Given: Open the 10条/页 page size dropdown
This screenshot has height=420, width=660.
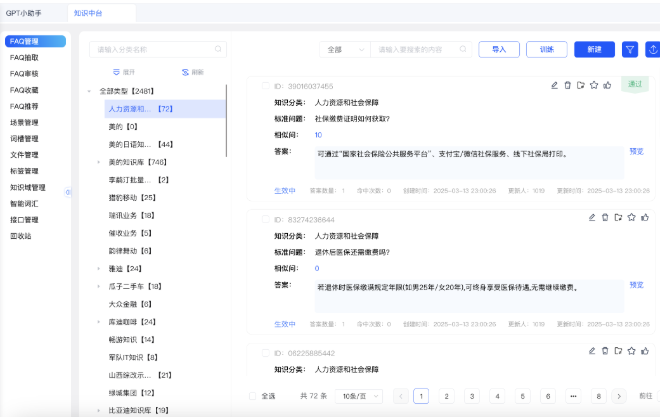Looking at the screenshot, I should [356, 396].
